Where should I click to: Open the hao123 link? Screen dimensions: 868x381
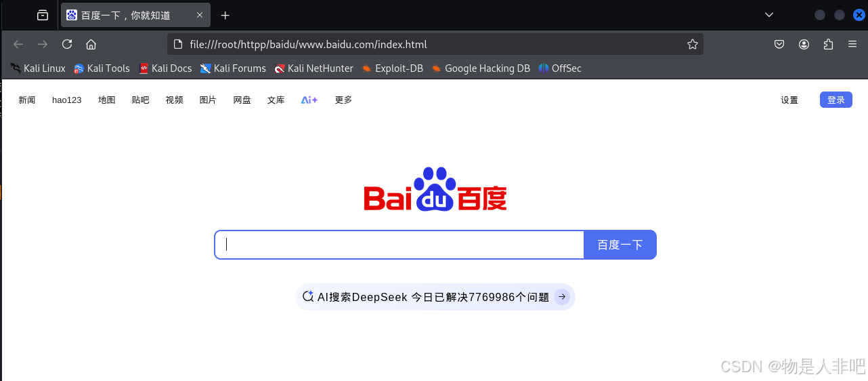(x=66, y=100)
